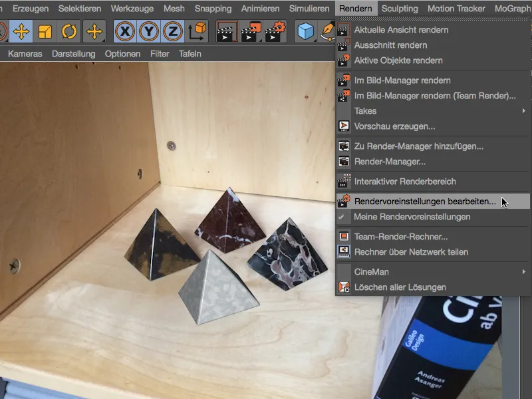This screenshot has width=532, height=399.
Task: Close the open Rendern menu
Action: pyautogui.click(x=356, y=9)
